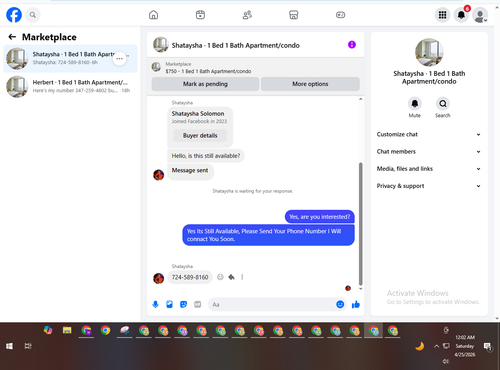Open the Reels video icon
Viewport: 500px width, 370px height.
pyautogui.click(x=200, y=15)
